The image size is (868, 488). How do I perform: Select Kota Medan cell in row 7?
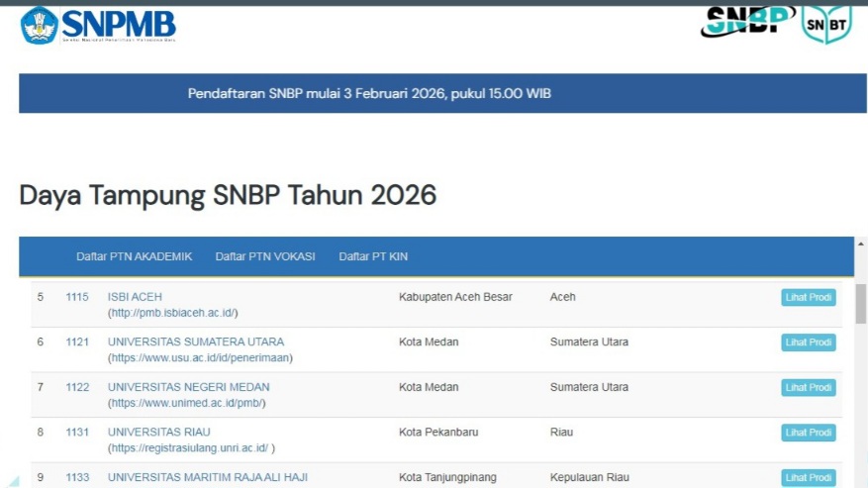pyautogui.click(x=429, y=387)
